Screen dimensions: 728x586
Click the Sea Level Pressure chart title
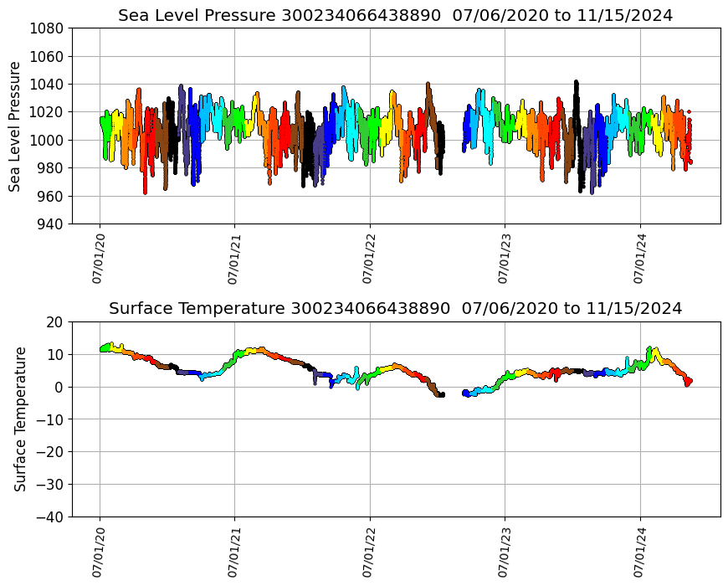click(x=395, y=16)
